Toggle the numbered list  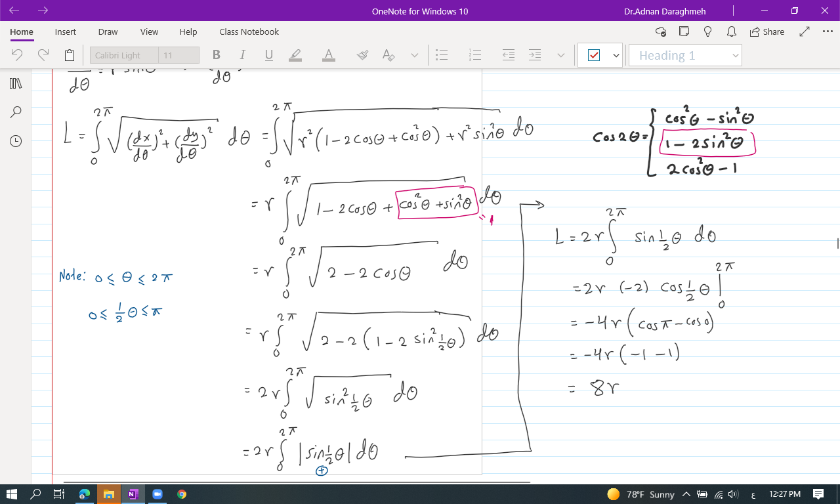pyautogui.click(x=476, y=55)
